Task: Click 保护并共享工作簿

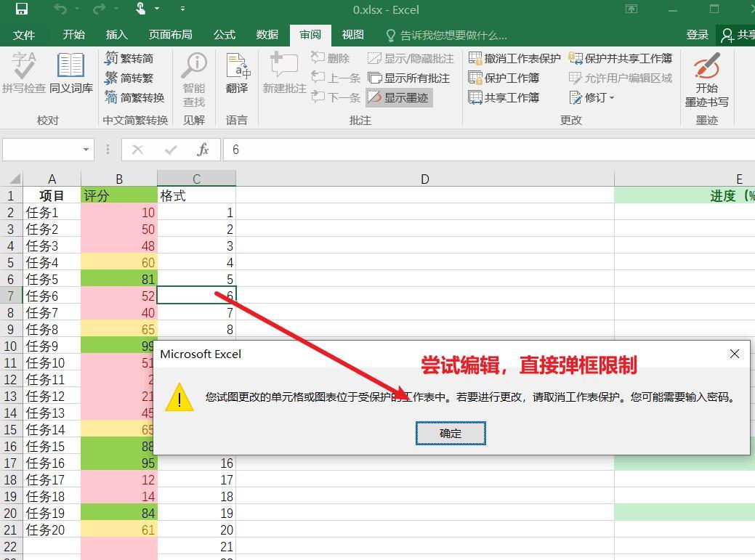Action: pos(621,58)
